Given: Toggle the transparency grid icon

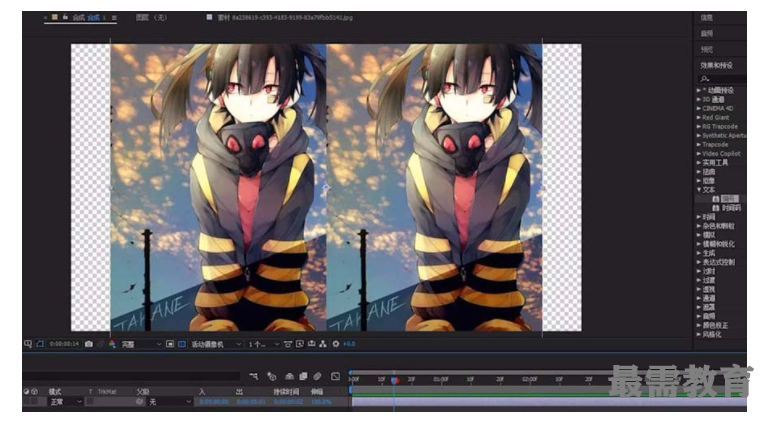Looking at the screenshot, I should point(182,344).
